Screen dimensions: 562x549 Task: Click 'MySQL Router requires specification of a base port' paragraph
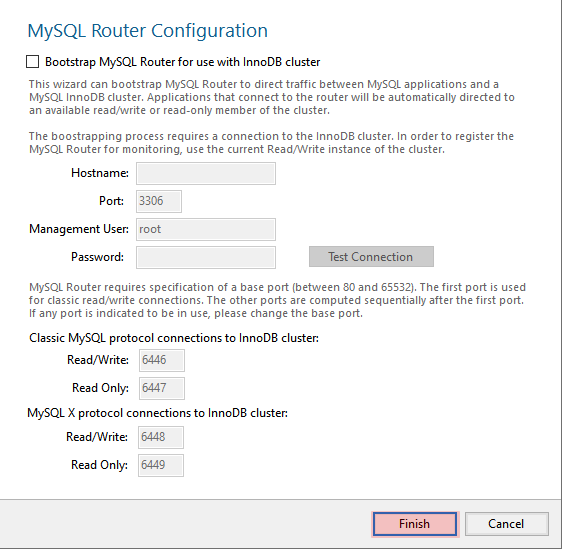(277, 300)
